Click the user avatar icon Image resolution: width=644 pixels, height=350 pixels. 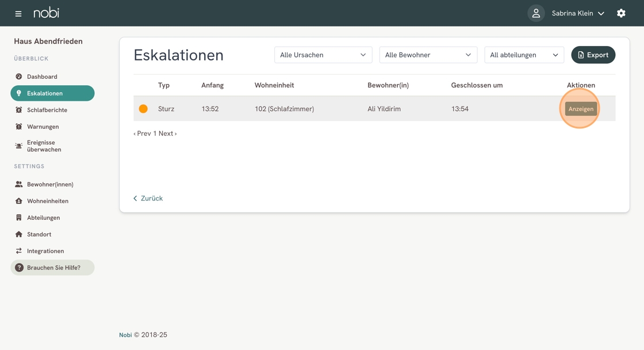pos(536,13)
